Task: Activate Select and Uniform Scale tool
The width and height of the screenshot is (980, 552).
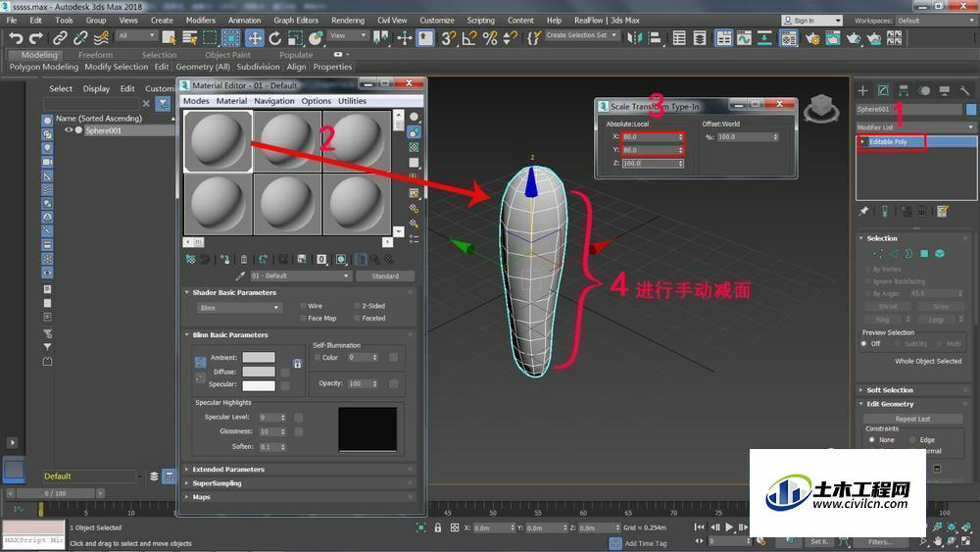Action: coord(296,38)
